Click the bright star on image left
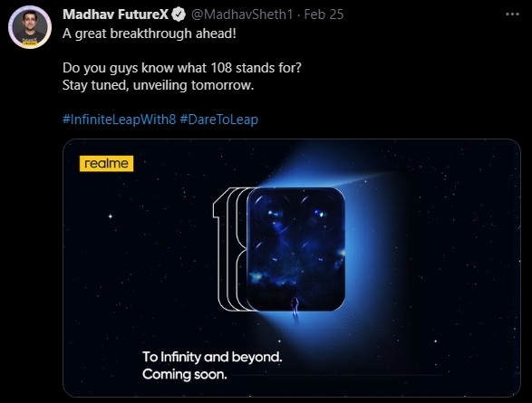Image resolution: width=532 pixels, height=403 pixels. point(111,216)
